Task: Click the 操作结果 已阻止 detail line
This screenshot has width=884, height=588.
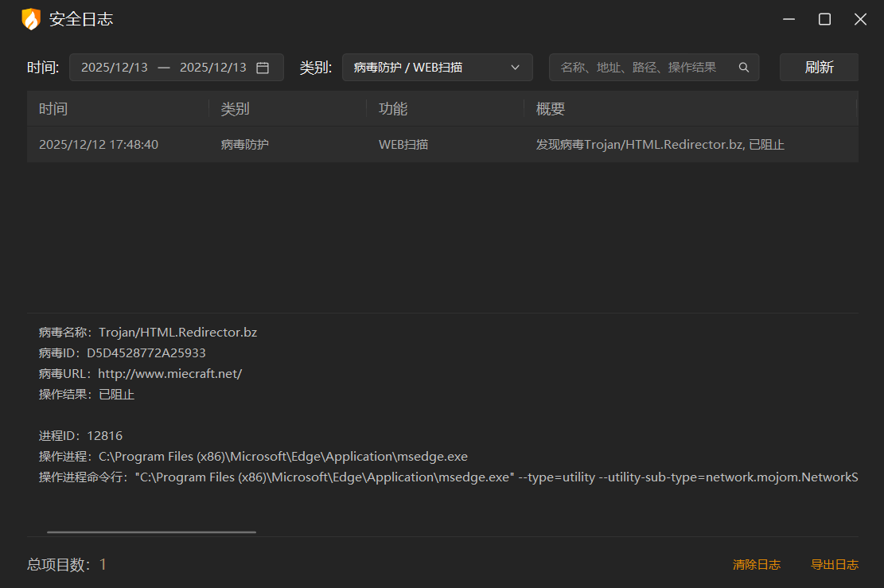Action: (x=86, y=395)
